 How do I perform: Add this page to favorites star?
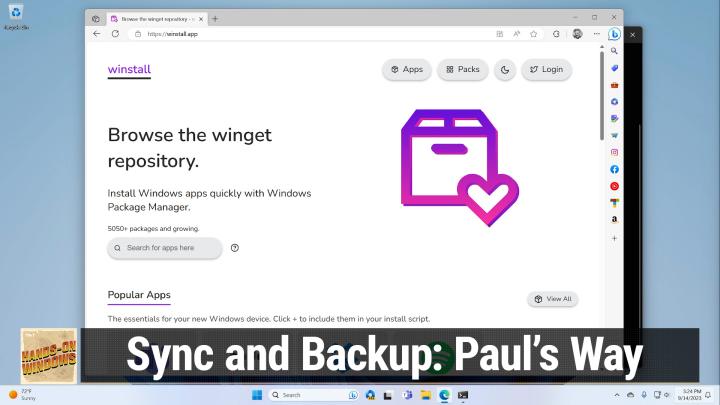pyautogui.click(x=534, y=34)
